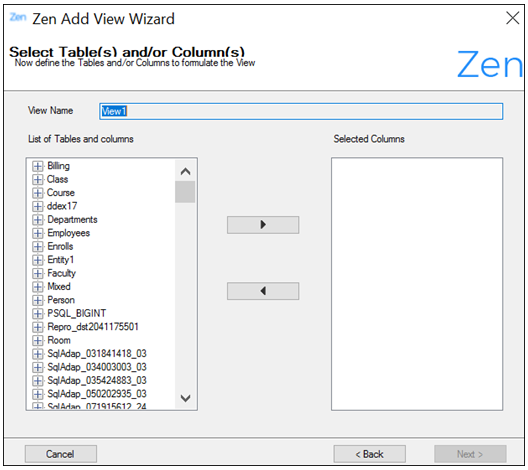The height and width of the screenshot is (470, 528).
Task: Select the ddex17 table entry
Action: (x=62, y=206)
